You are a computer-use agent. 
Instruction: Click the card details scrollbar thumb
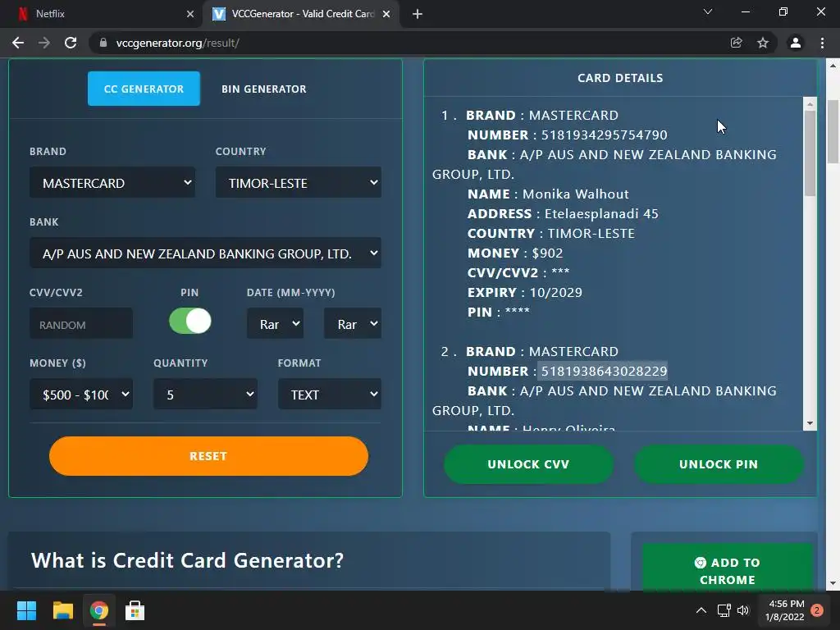810,153
